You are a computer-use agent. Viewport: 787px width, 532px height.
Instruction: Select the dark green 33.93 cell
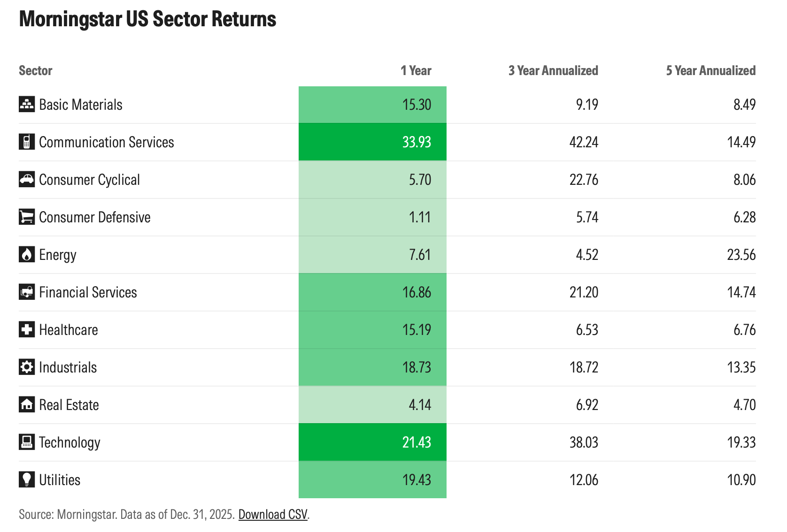(372, 142)
